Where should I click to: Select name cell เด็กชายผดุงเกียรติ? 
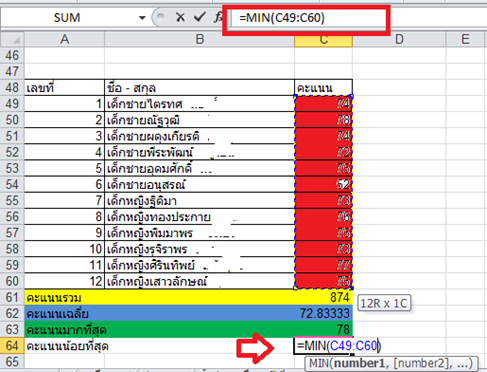[200, 136]
